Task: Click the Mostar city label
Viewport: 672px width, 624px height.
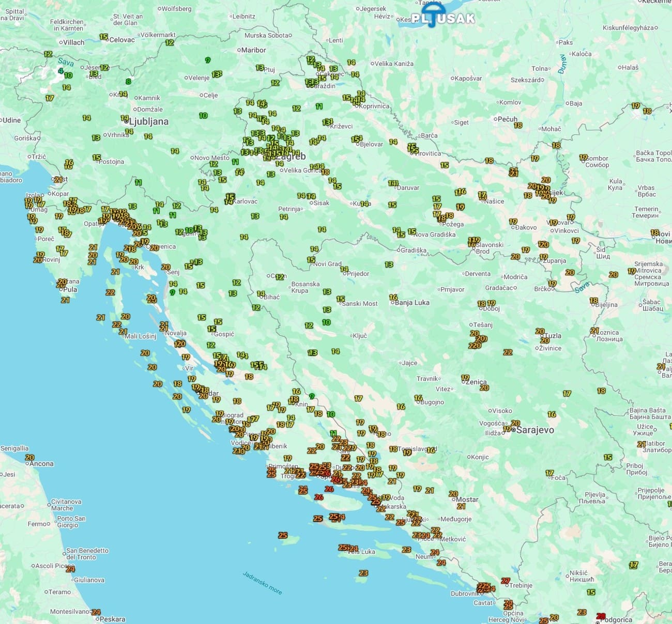Action: pyautogui.click(x=467, y=500)
